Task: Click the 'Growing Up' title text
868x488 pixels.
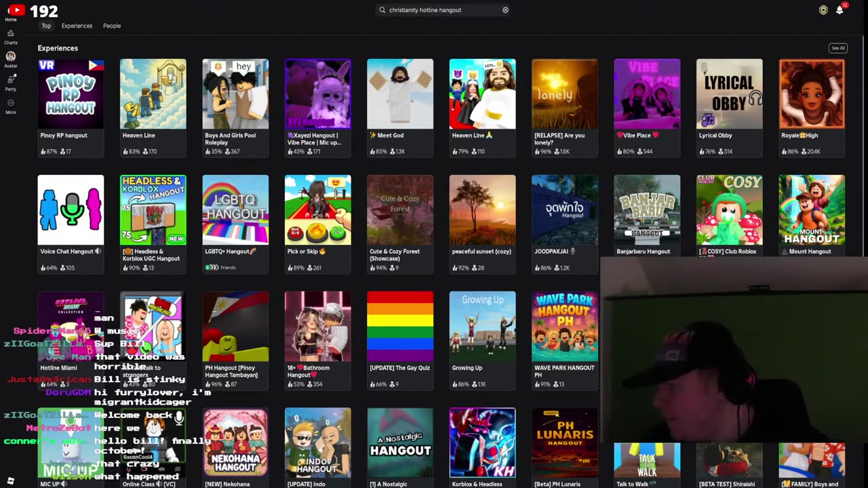Action: (467, 368)
